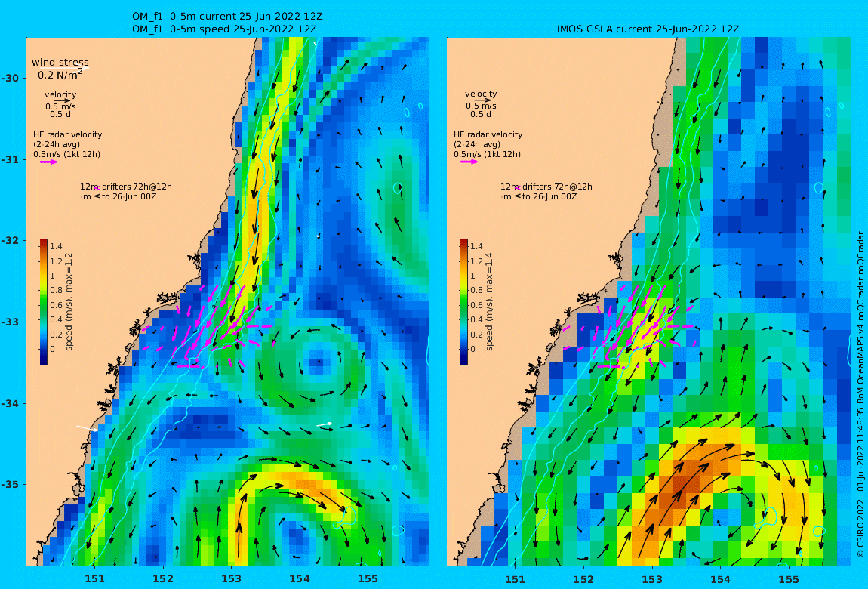The image size is (868, 589).
Task: Select the left map speed colour bar
Action: point(44,302)
